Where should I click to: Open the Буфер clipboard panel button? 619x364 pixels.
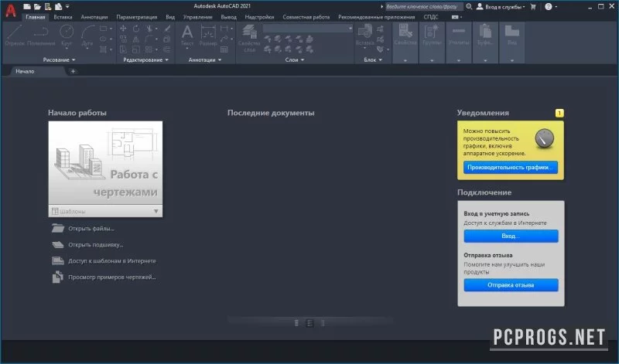(485, 43)
